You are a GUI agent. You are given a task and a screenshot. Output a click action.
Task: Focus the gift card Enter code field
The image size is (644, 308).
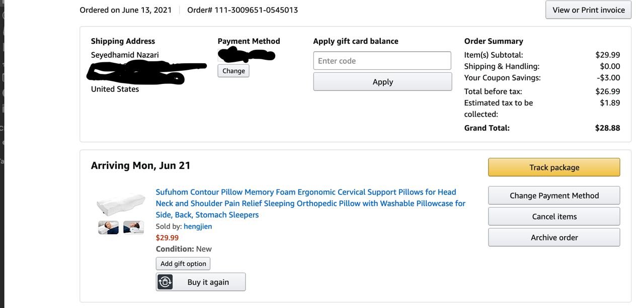click(x=382, y=61)
